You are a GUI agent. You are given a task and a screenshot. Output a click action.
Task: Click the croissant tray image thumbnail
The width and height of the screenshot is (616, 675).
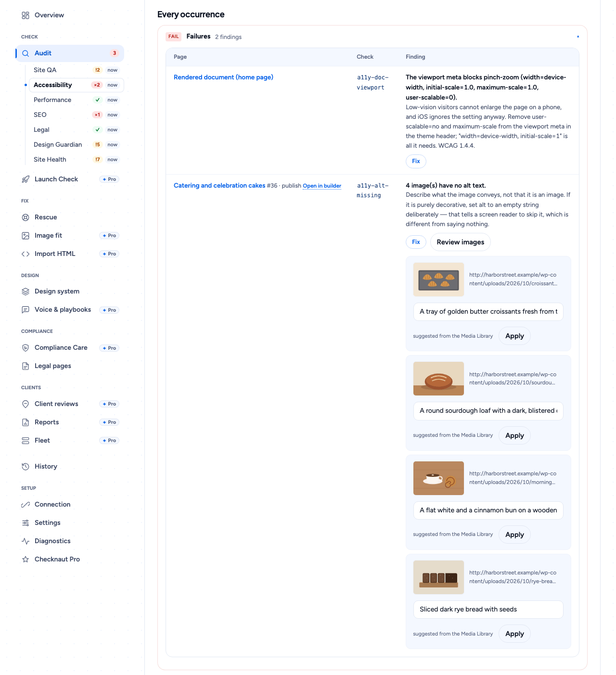(438, 280)
